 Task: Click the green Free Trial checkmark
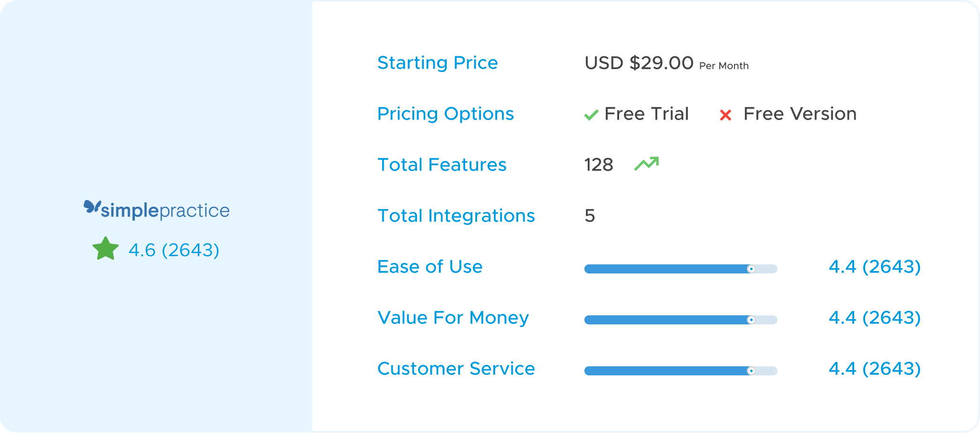point(591,115)
